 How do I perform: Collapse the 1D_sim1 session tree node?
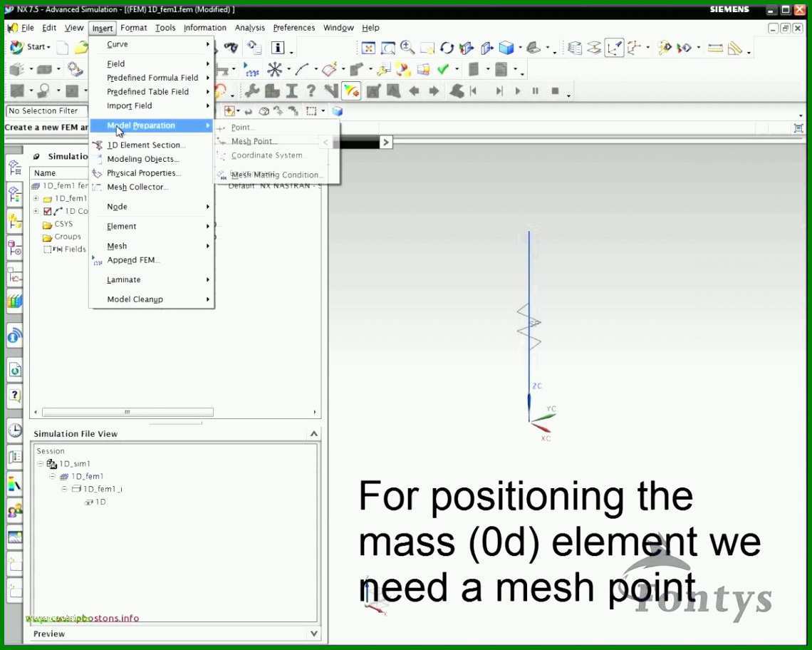(x=41, y=463)
